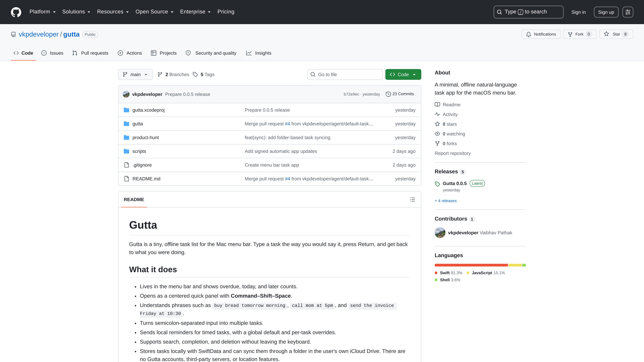View the 23 Commits history
The height and width of the screenshot is (362, 644).
400,94
